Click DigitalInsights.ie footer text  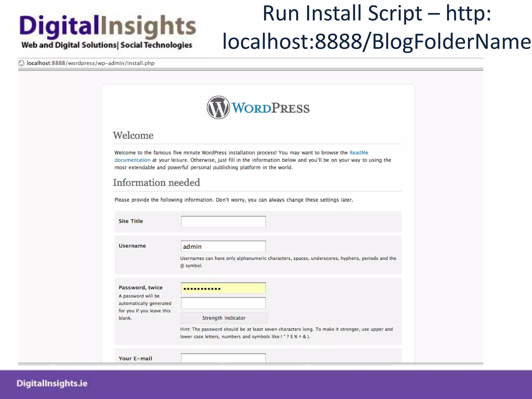[x=52, y=383]
